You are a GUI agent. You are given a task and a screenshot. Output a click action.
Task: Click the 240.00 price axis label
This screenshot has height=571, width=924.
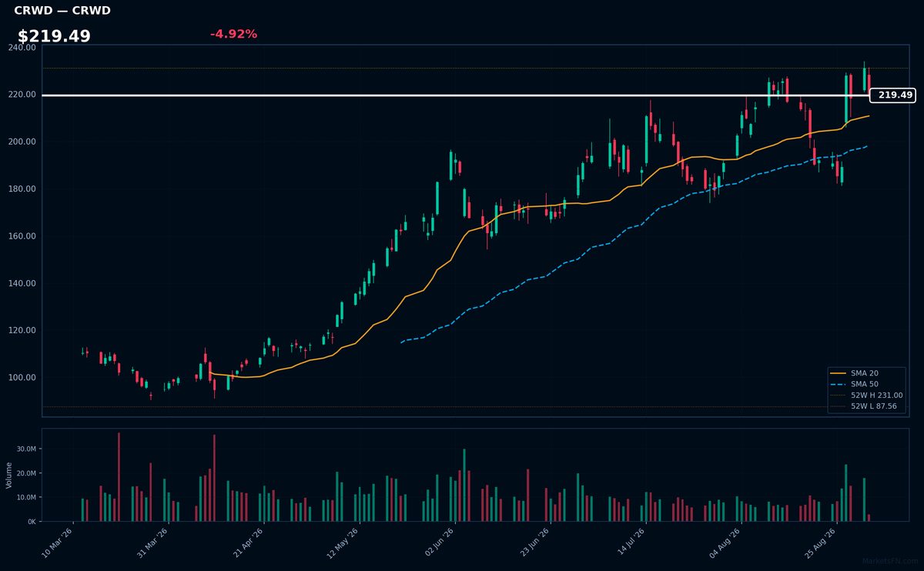[x=22, y=48]
